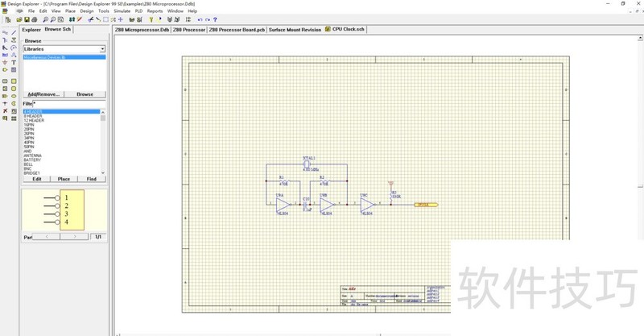The width and height of the screenshot is (644, 336).
Task: Click the Open Document toolbar icon
Action: (19, 19)
